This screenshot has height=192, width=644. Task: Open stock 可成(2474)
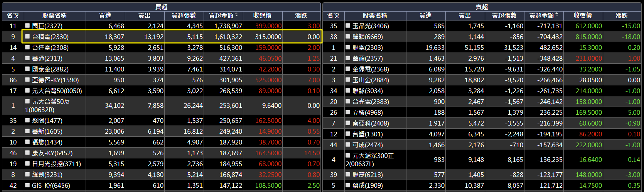tap(368, 145)
